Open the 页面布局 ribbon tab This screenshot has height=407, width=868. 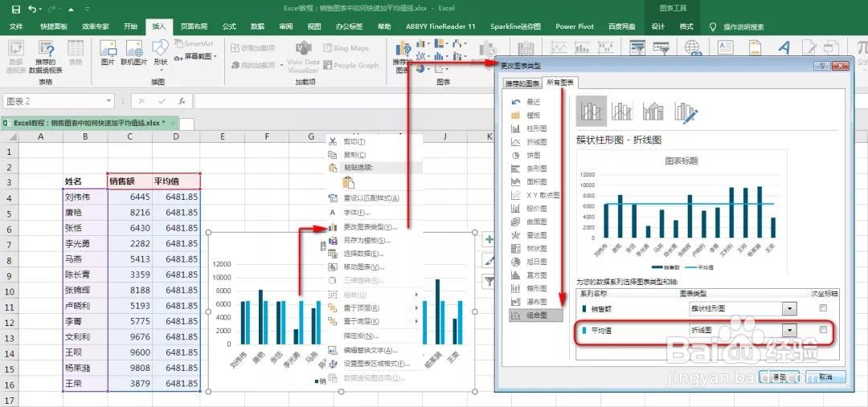[x=194, y=26]
